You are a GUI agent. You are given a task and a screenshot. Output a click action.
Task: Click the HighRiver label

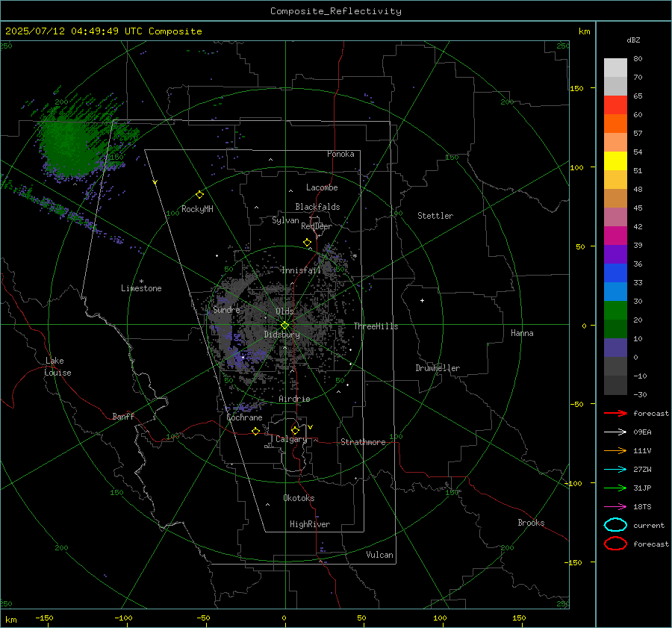coord(310,524)
